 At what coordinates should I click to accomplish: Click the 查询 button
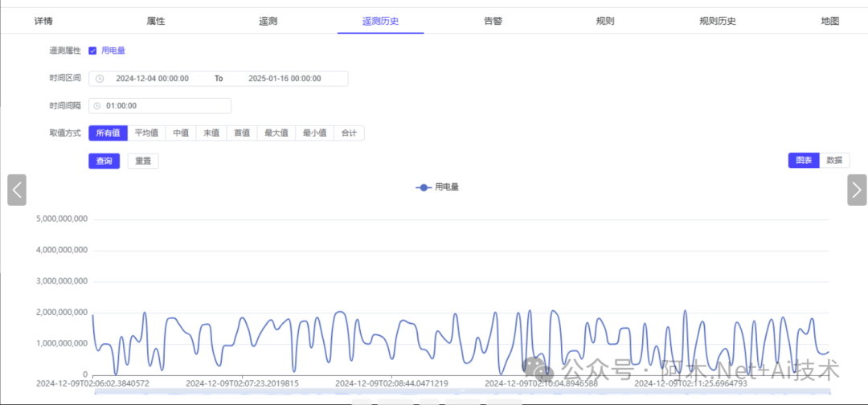(x=104, y=161)
